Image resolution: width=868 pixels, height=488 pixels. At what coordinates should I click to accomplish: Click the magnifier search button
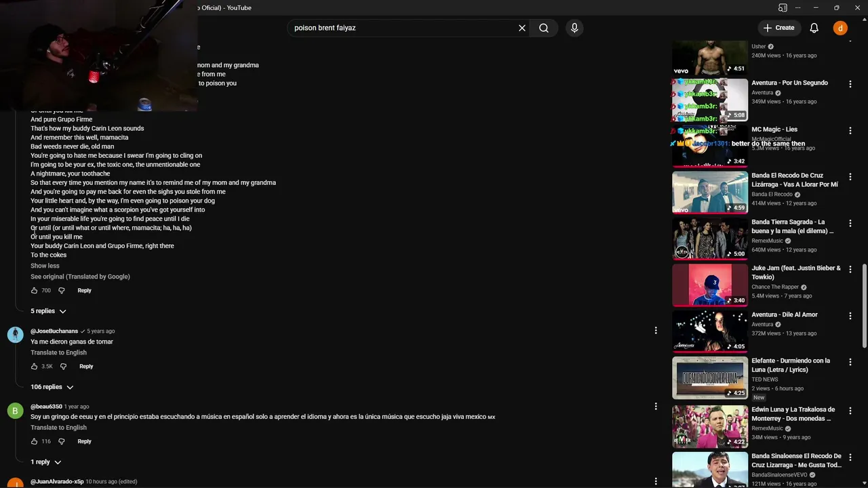544,28
